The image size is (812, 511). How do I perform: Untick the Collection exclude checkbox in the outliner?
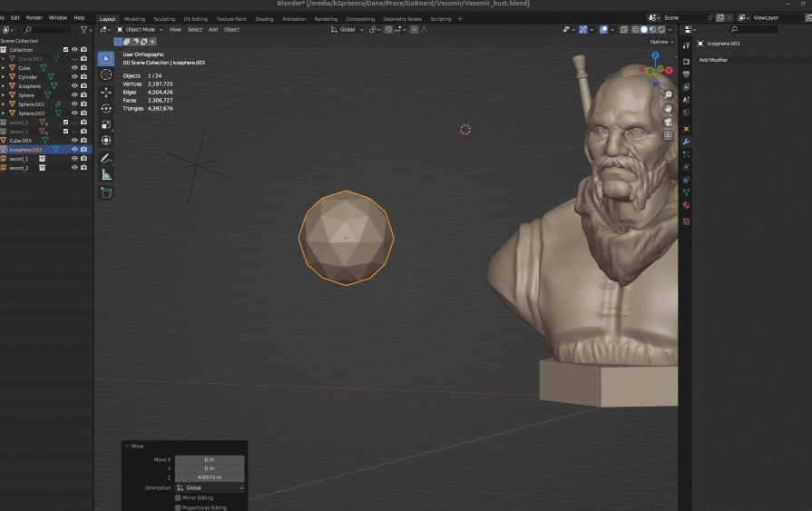pyautogui.click(x=65, y=50)
